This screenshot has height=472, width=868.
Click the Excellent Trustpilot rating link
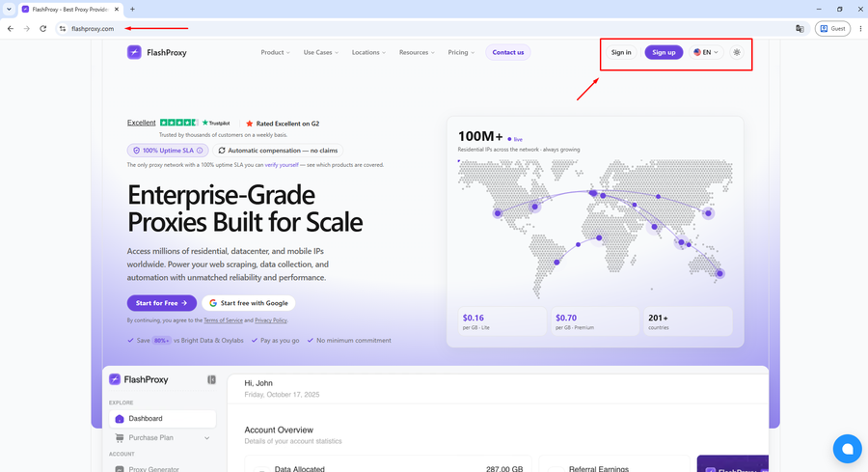point(141,123)
